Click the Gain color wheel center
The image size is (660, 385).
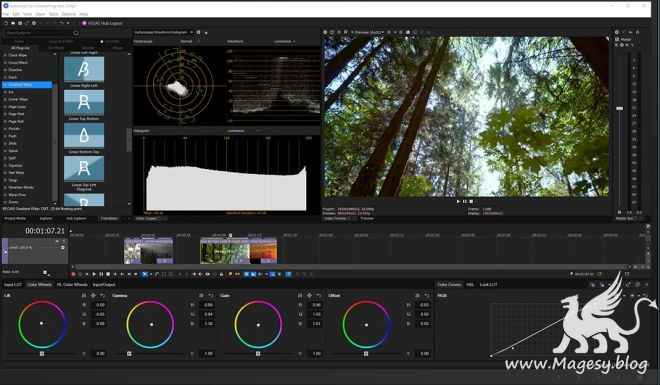coord(258,325)
